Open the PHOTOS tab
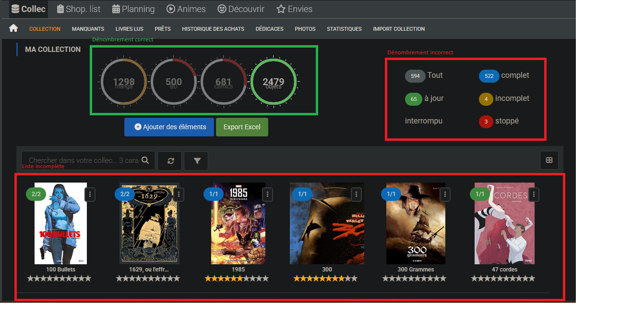The image size is (644, 320). [x=305, y=29]
